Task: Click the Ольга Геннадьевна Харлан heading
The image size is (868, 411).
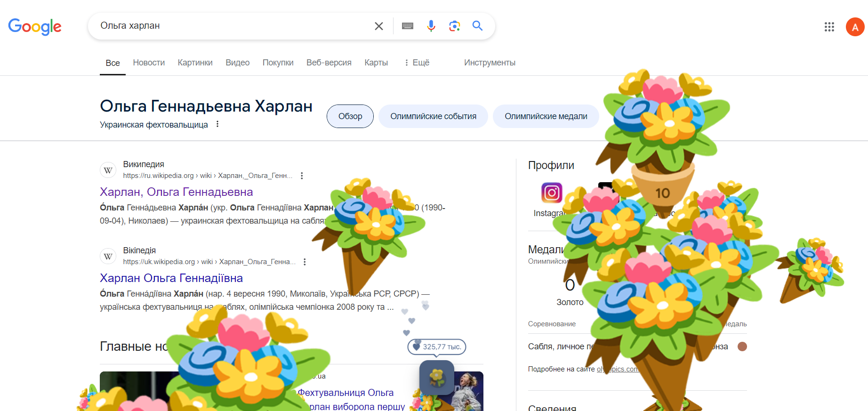Action: tap(206, 106)
